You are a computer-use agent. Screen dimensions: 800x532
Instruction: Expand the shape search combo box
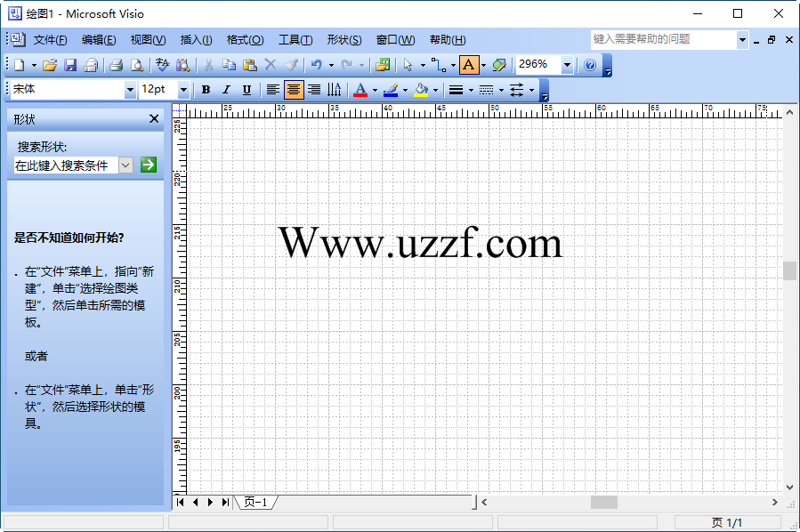point(125,165)
